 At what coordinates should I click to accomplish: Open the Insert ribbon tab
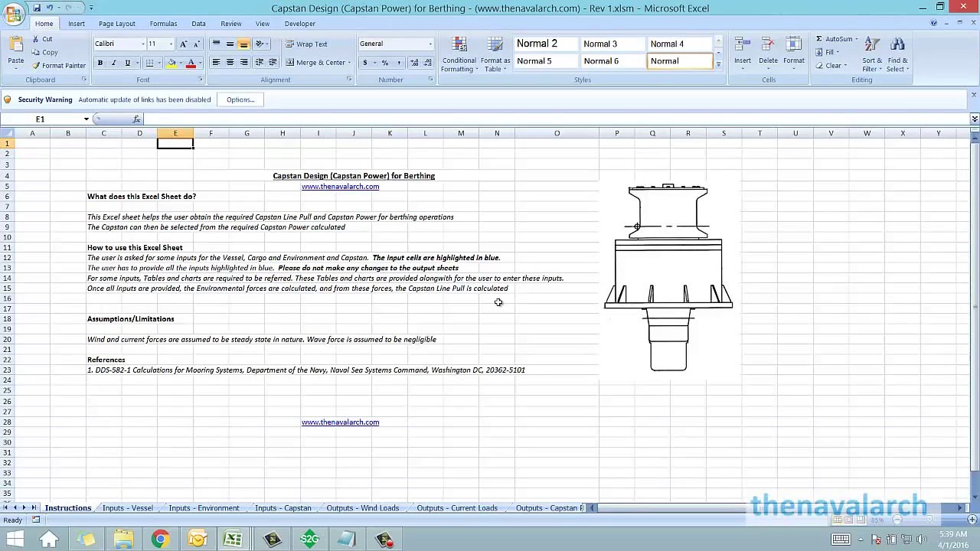coord(77,24)
